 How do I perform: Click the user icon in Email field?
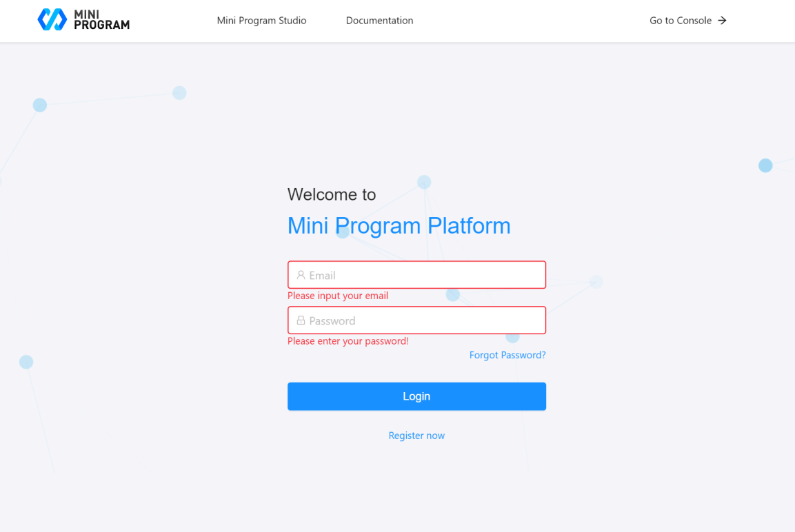301,274
